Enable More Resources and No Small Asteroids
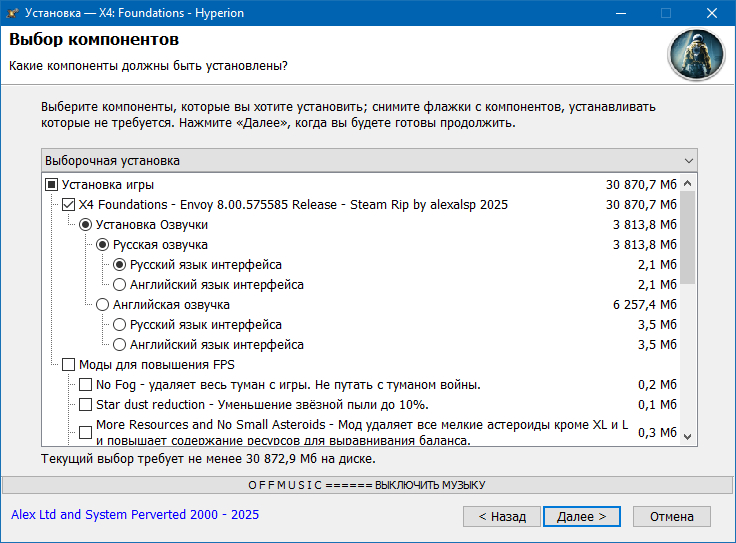 coord(85,432)
